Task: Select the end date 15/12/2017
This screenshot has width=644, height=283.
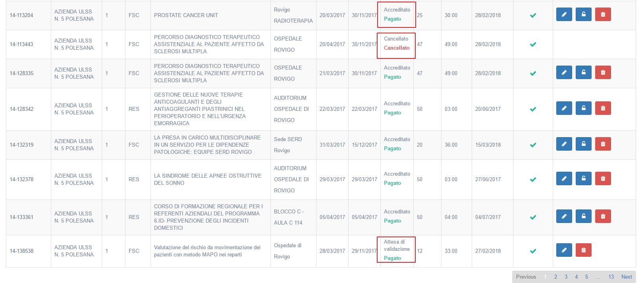Action: click(364, 145)
